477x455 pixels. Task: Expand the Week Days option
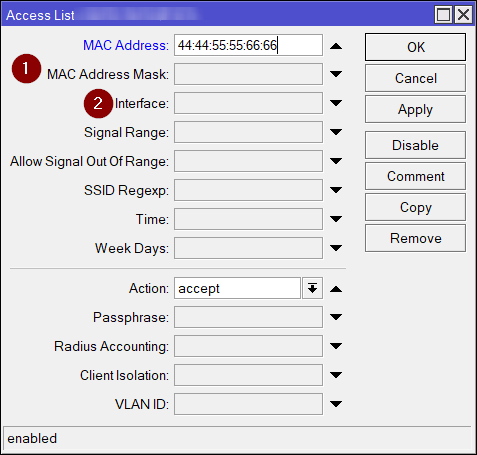(x=336, y=248)
